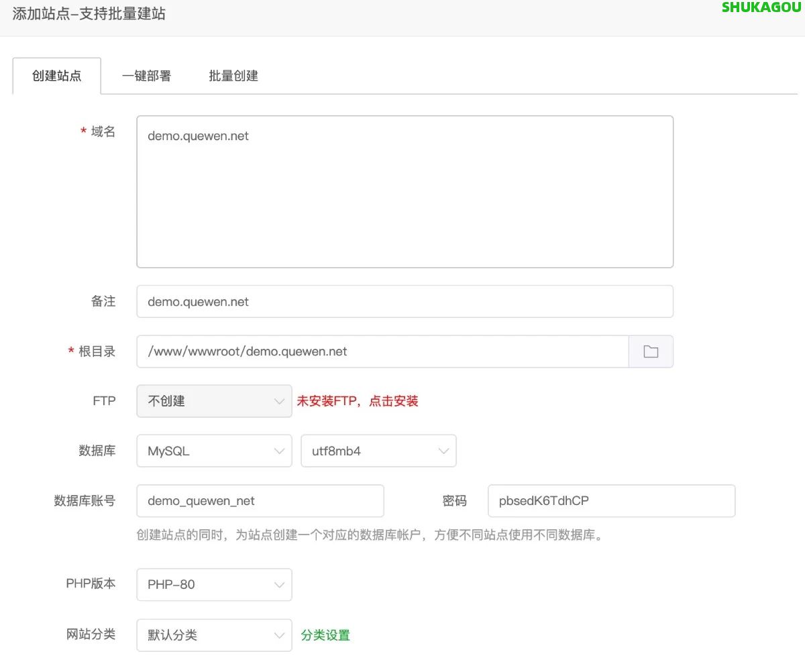
Task: Switch to the 一键部署 tab
Action: point(145,76)
